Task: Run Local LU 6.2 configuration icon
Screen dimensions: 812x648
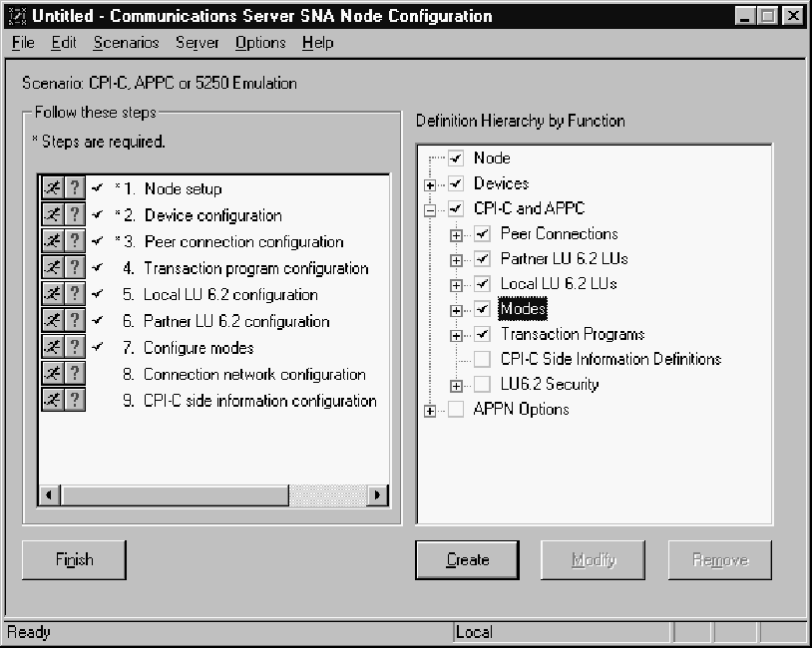Action: [53, 293]
